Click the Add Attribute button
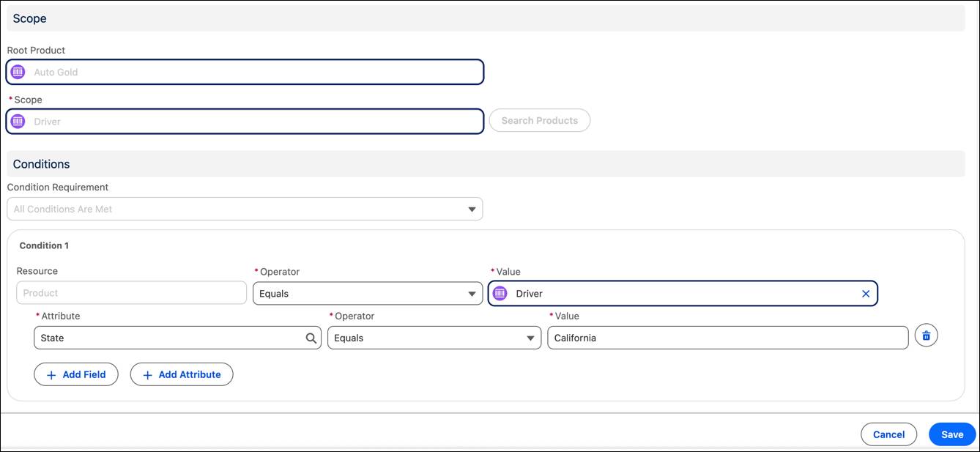Image resolution: width=980 pixels, height=452 pixels. [x=181, y=374]
